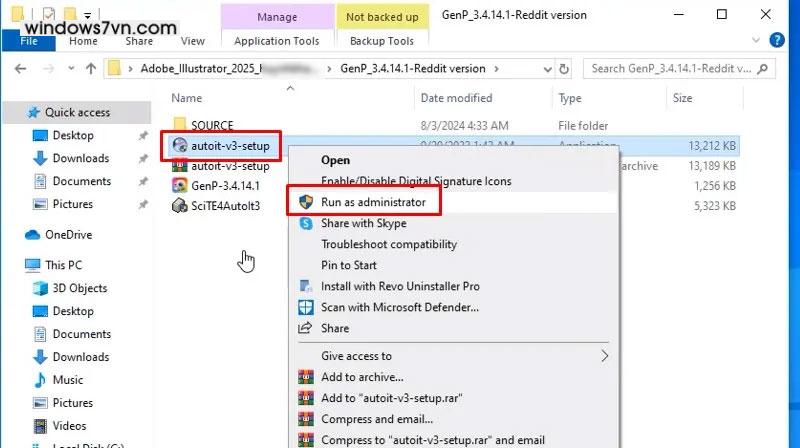Sort files by the Name column header
The height and width of the screenshot is (448, 800).
pos(186,99)
